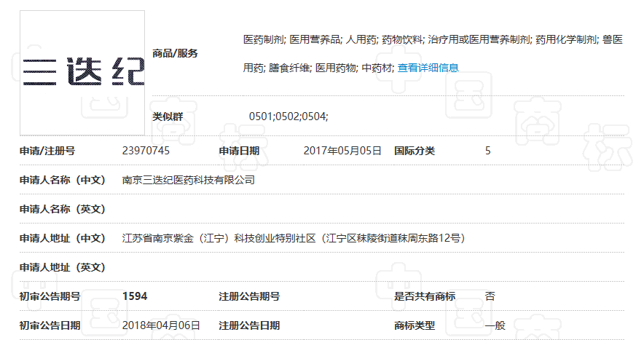644x340 pixels.
Task: Click the 申请人地址（中文） label
Action: [x=63, y=238]
